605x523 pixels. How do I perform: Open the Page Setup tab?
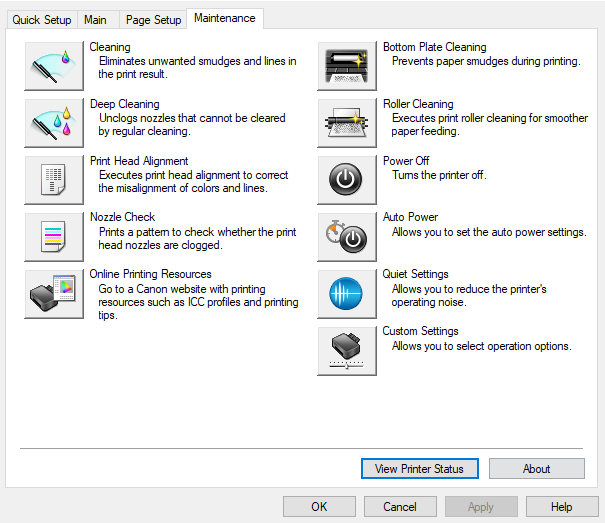[x=153, y=20]
